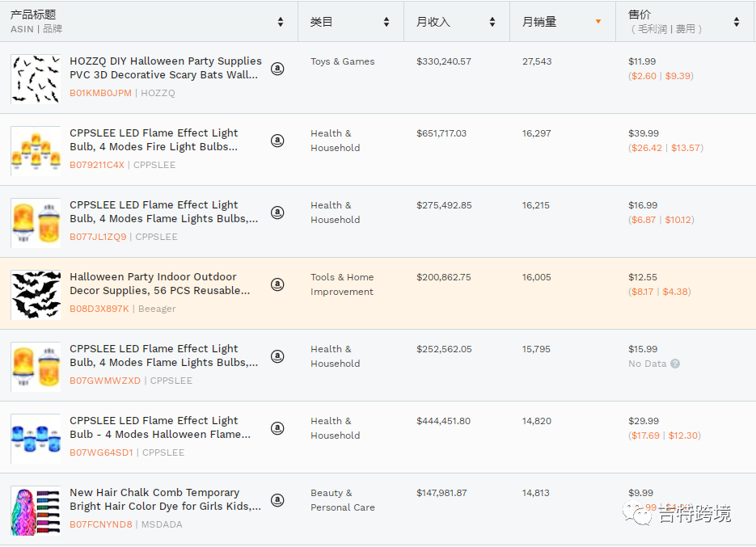Click Amazon icon on B07WG64SD1 row
Image resolution: width=756 pixels, height=547 pixels.
click(x=277, y=428)
